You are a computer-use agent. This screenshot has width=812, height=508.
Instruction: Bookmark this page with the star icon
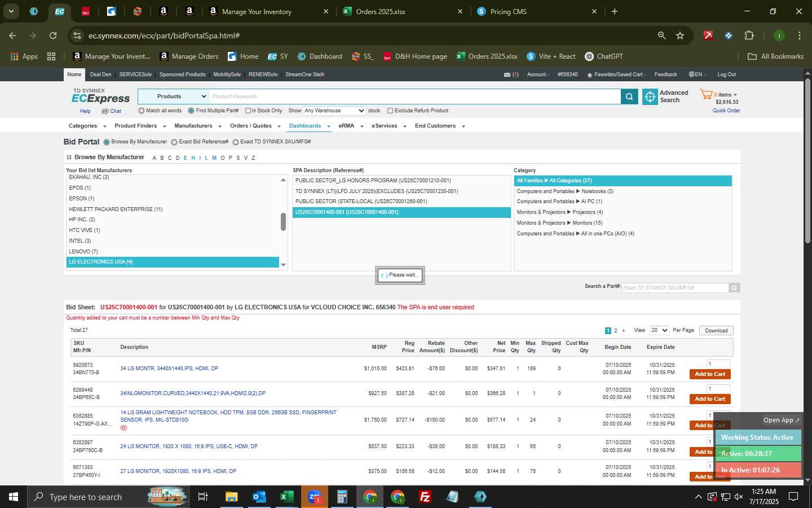(680, 36)
